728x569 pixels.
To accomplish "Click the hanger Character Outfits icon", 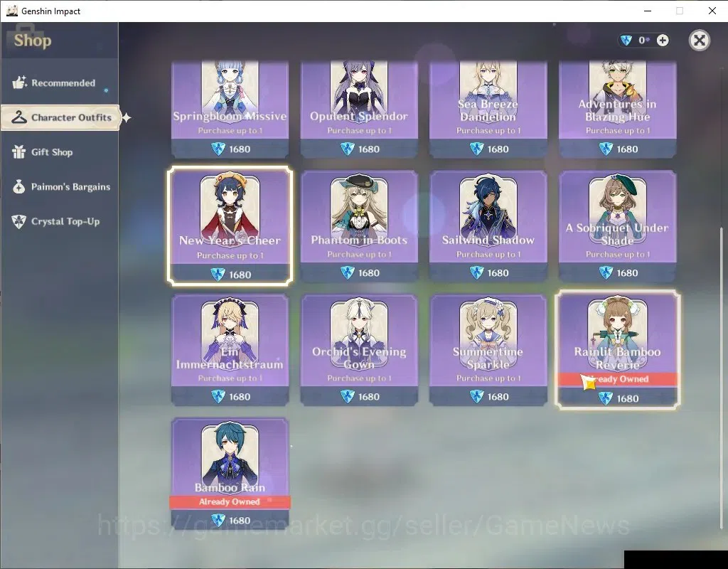I will [19, 117].
